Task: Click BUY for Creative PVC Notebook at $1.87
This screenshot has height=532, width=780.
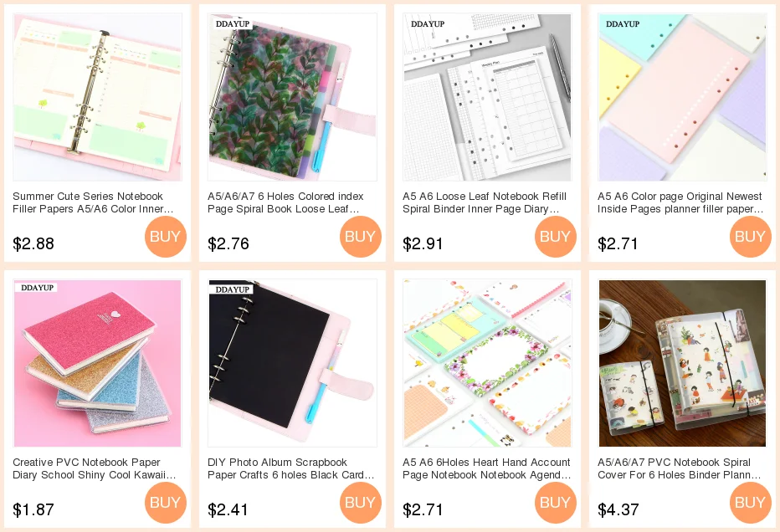Action: pos(166,502)
